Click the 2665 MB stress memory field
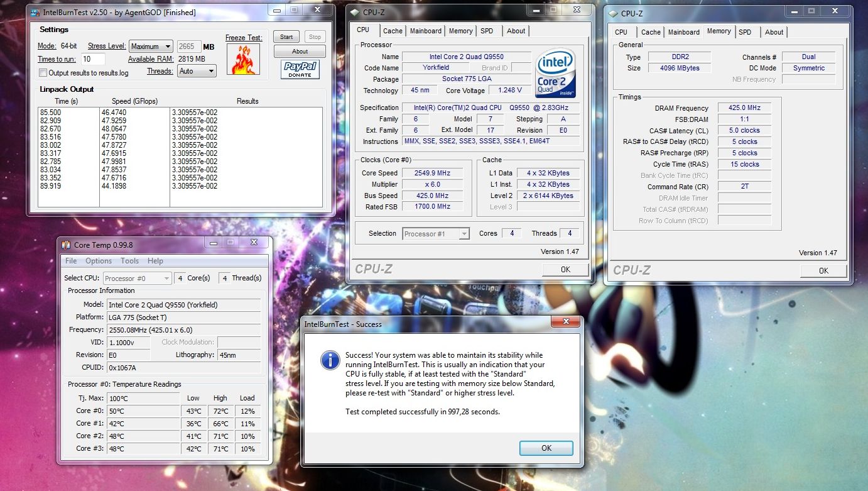Screen dimensions: 868x491 (x=189, y=46)
